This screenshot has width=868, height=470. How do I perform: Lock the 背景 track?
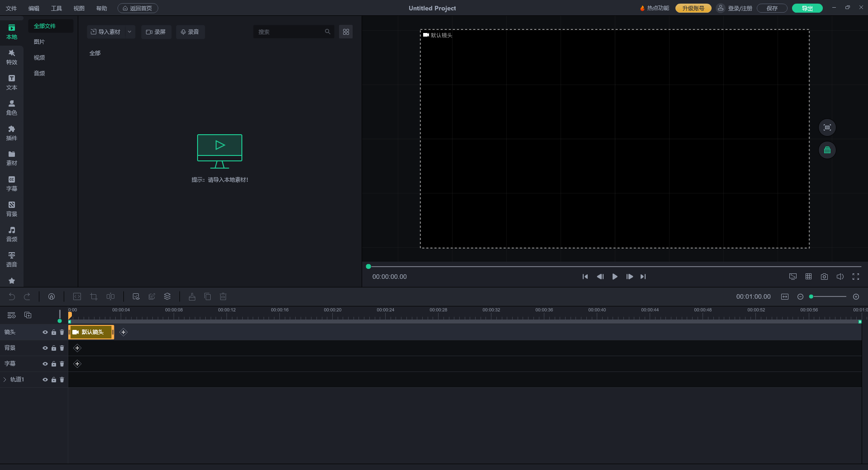click(54, 348)
